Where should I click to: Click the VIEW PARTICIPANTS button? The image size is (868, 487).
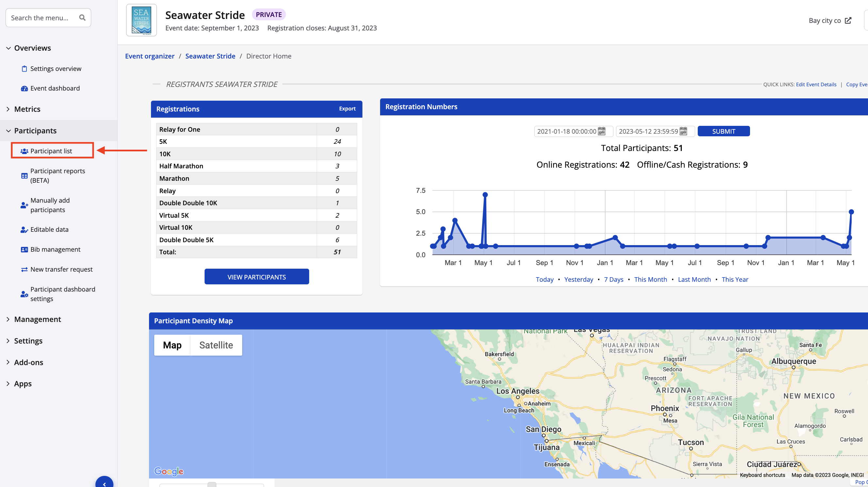pos(257,277)
